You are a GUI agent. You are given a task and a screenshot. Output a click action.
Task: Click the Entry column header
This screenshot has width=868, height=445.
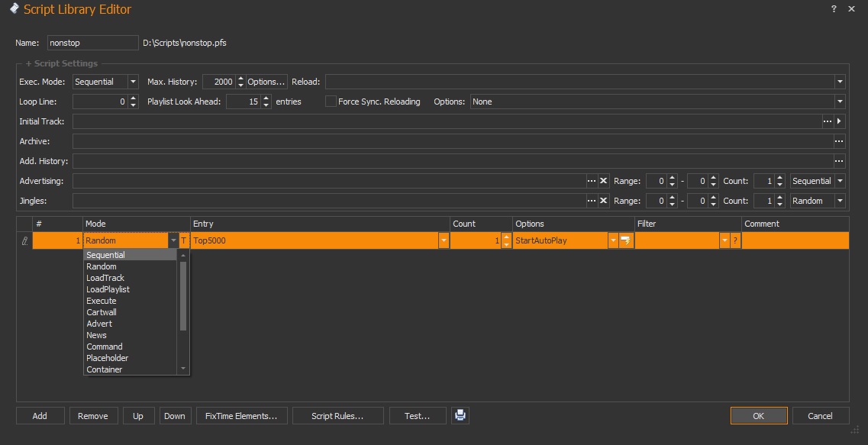coord(320,224)
